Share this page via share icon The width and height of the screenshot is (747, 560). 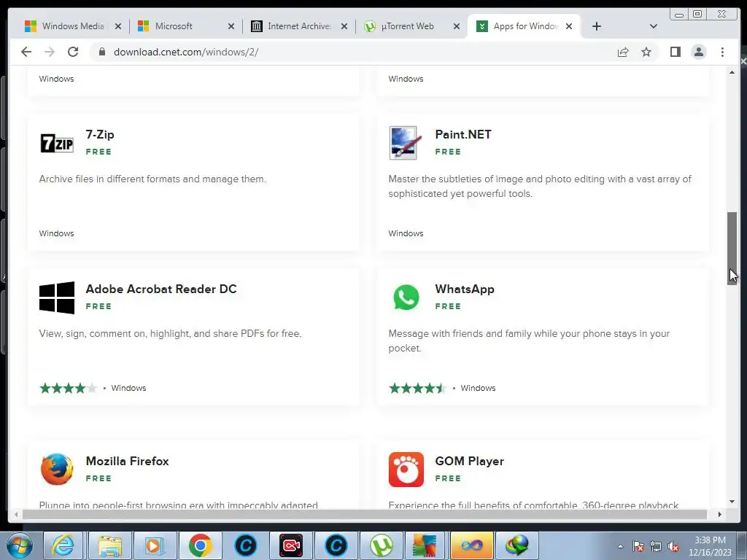coord(623,52)
